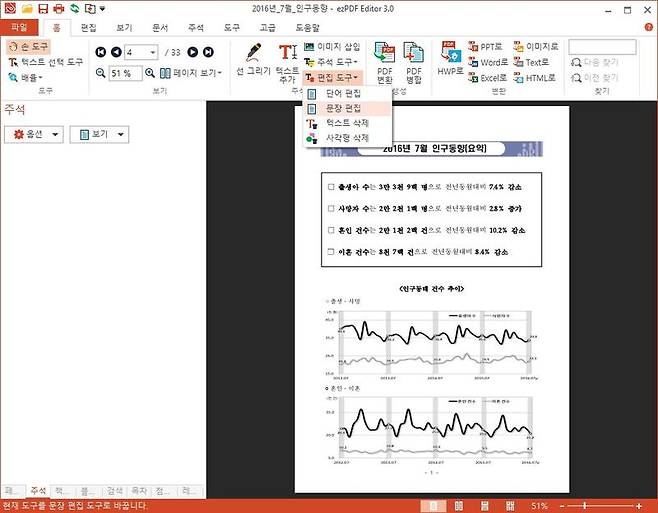Screen dimensions: 658x513
Task: Click the zoom percent input field
Action: (x=125, y=73)
